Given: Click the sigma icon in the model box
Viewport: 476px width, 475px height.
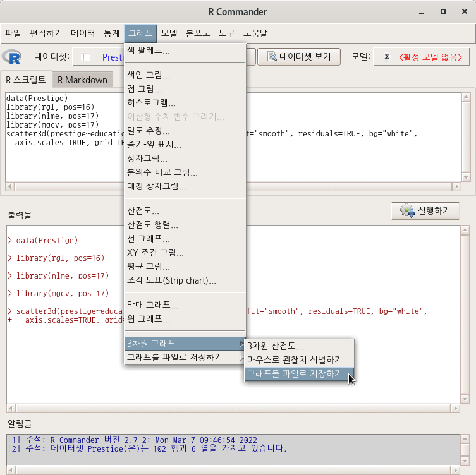Looking at the screenshot, I should 387,57.
